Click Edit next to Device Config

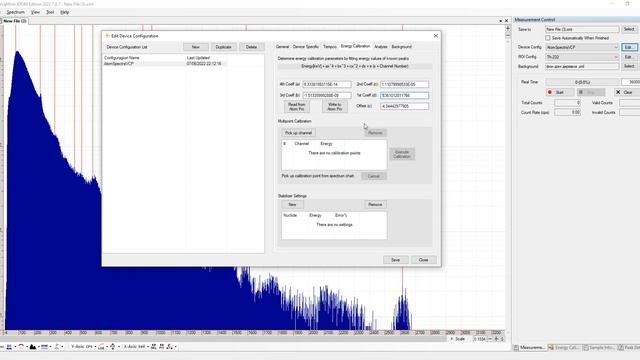click(x=629, y=47)
